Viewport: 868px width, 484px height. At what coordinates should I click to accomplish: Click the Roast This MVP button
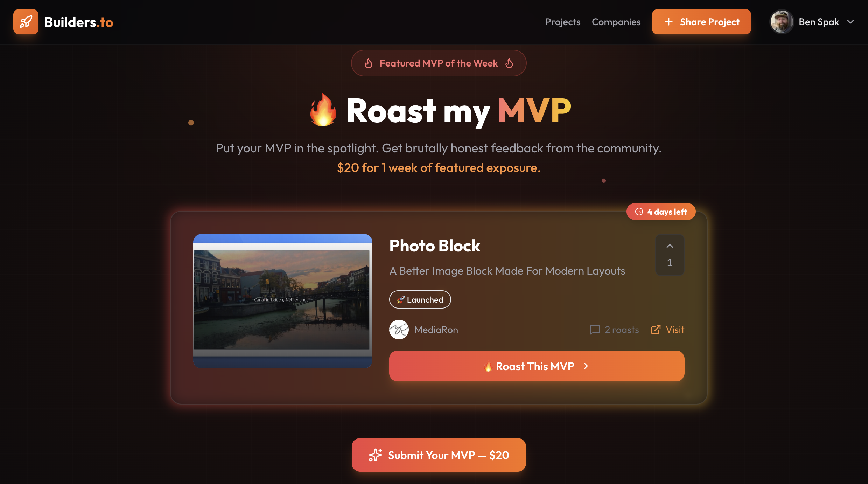tap(537, 366)
